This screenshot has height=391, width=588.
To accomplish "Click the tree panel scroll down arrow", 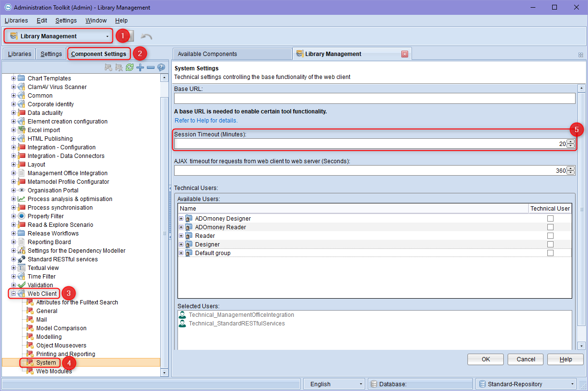I will click(x=165, y=372).
